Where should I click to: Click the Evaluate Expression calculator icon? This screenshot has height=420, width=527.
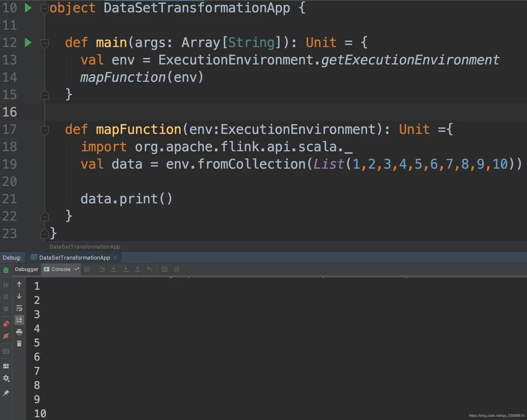tap(164, 269)
